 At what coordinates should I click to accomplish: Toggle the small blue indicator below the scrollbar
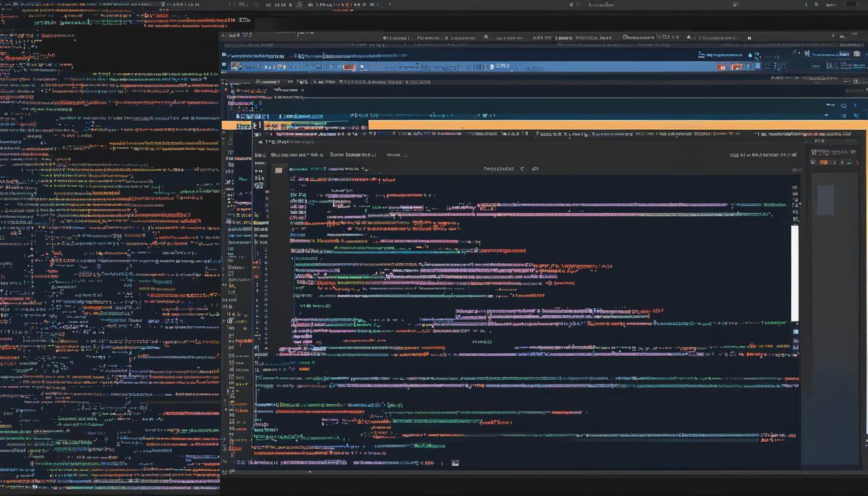(x=796, y=331)
